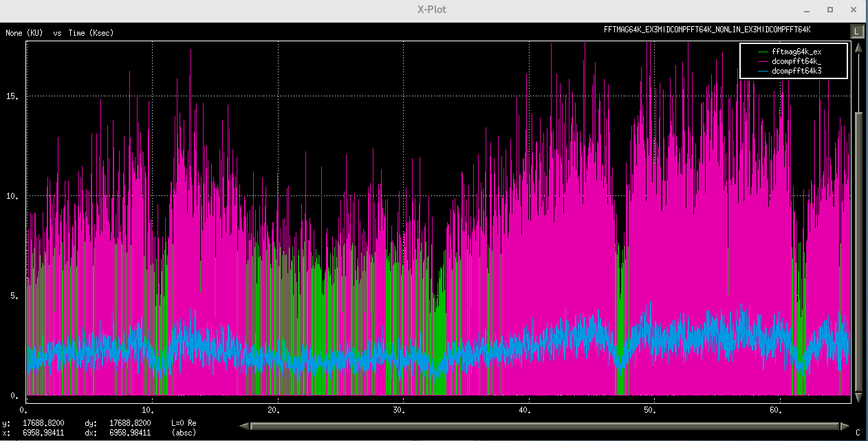Click the horizontal scrollbar right arrow
Image resolution: width=868 pixels, height=441 pixels.
point(845,426)
